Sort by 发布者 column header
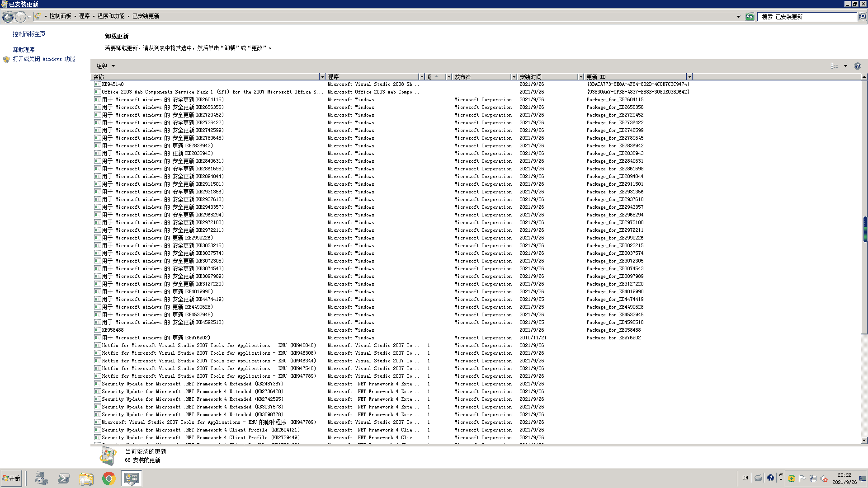Viewport: 868px width, 488px height. 482,77
